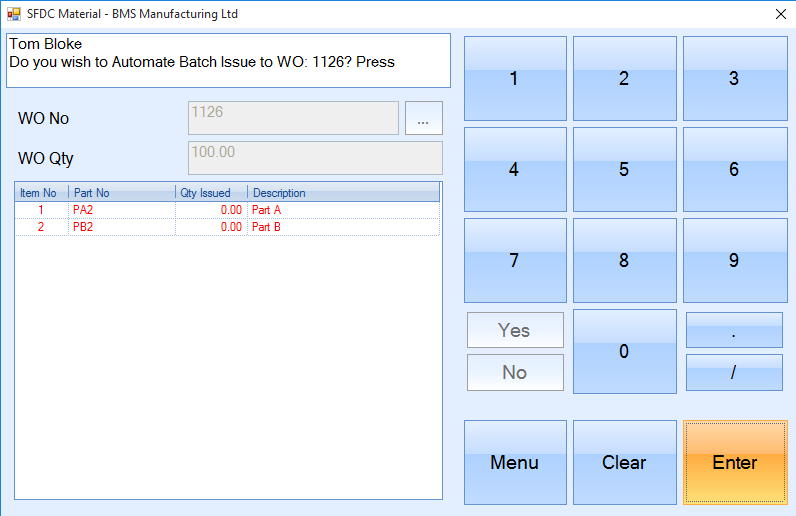The image size is (796, 516).
Task: Click the prompt message box for Tom Bloke
Action: [228, 60]
